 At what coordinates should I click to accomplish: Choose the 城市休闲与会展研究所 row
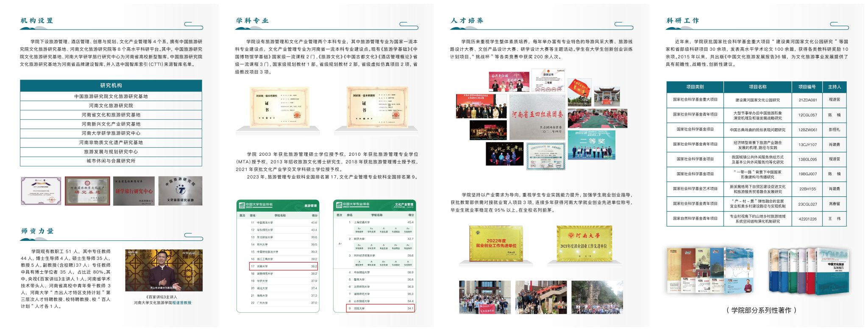(111, 161)
